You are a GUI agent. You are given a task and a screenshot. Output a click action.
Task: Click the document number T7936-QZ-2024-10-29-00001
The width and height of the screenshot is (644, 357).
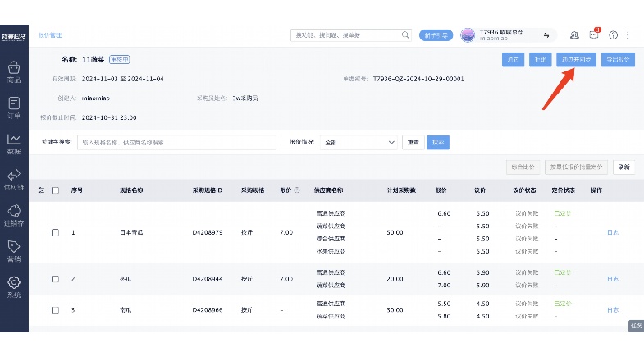[418, 79]
